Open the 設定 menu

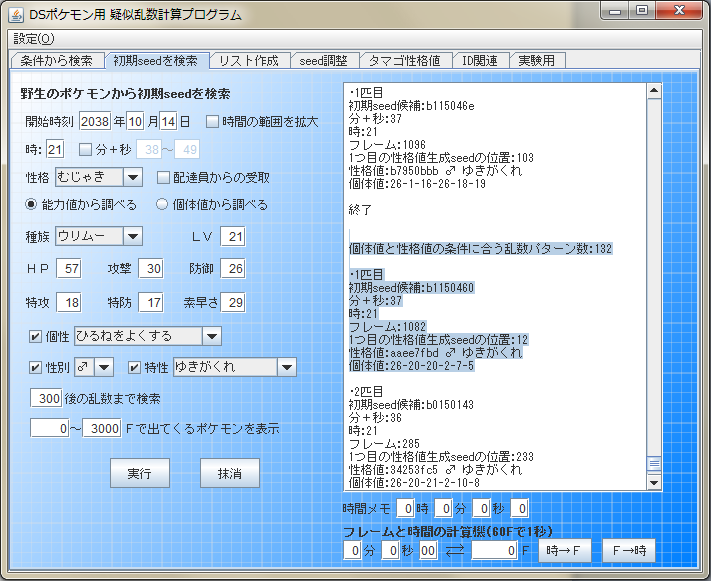(x=34, y=39)
